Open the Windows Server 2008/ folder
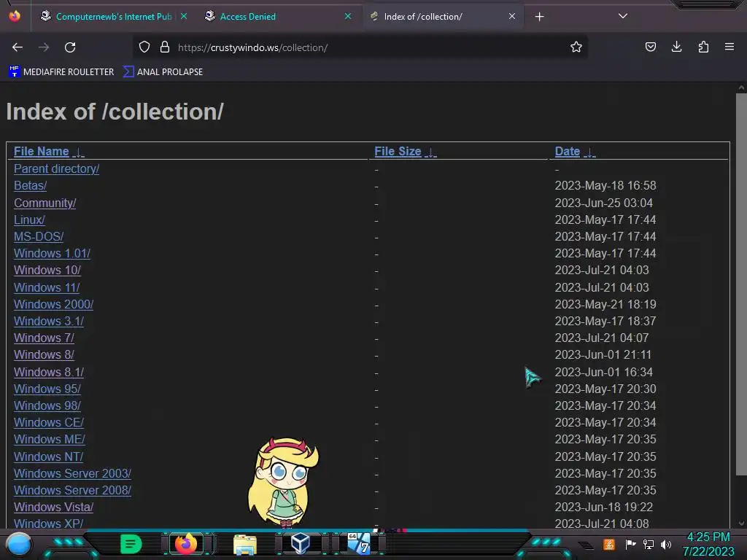747x560 pixels. 72,491
